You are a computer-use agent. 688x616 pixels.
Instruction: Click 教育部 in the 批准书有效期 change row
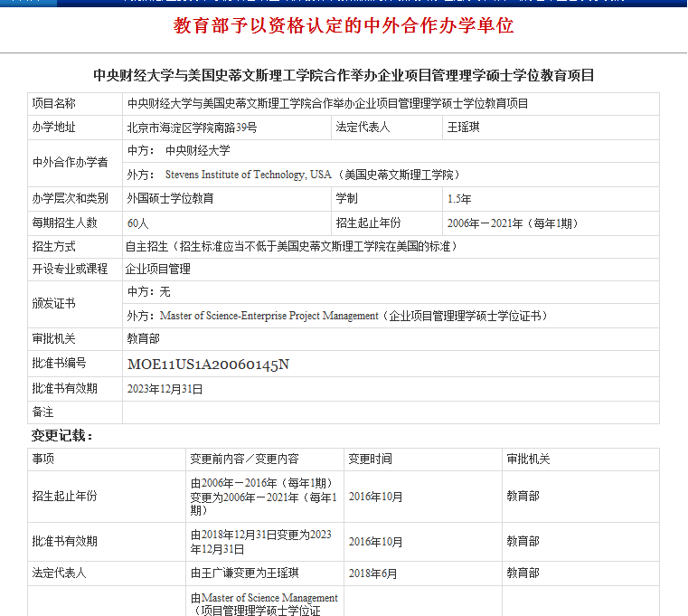[523, 542]
